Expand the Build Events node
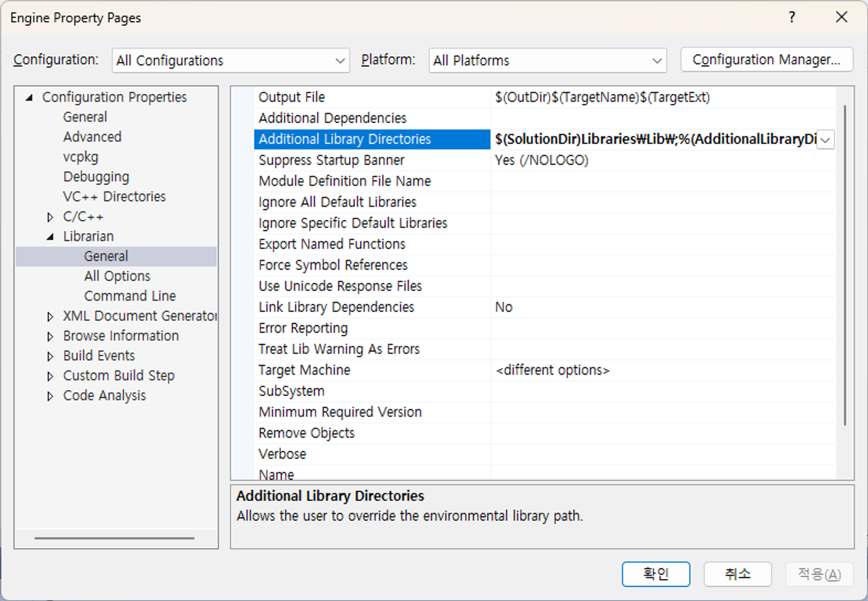 pos(50,357)
